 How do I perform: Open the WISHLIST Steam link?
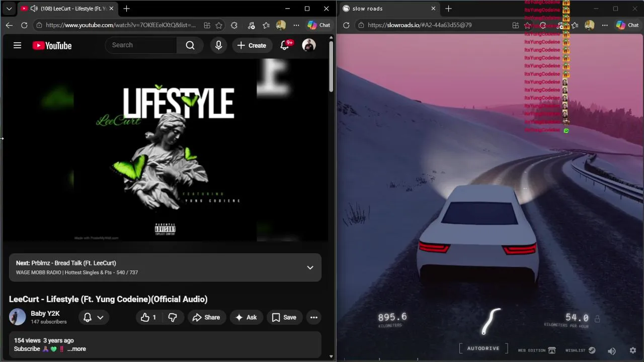tap(580, 350)
